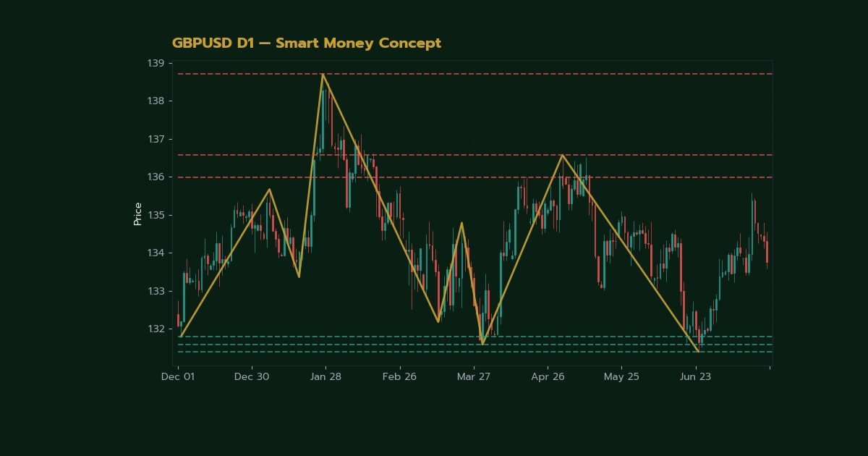Click the zigzag swing low near Mar 27
Screen dimensions: 868x456
482,344
